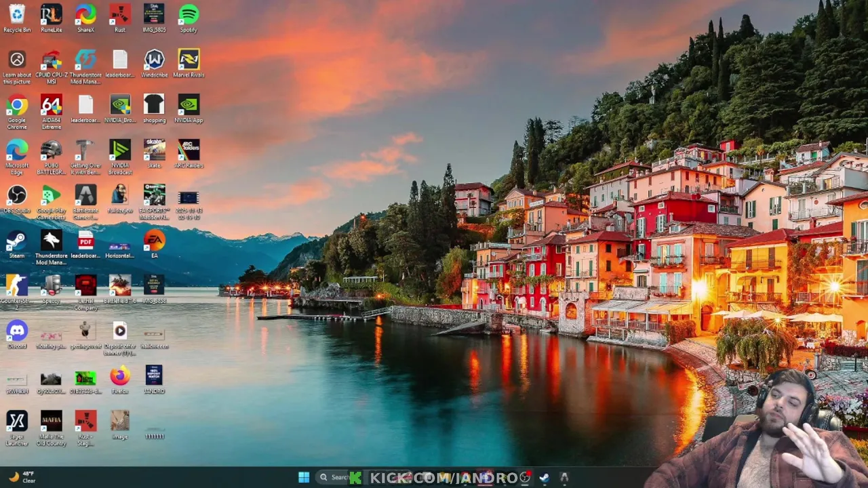Viewport: 868px width, 488px height.
Task: Open the Discord desktop shortcut
Action: [17, 334]
